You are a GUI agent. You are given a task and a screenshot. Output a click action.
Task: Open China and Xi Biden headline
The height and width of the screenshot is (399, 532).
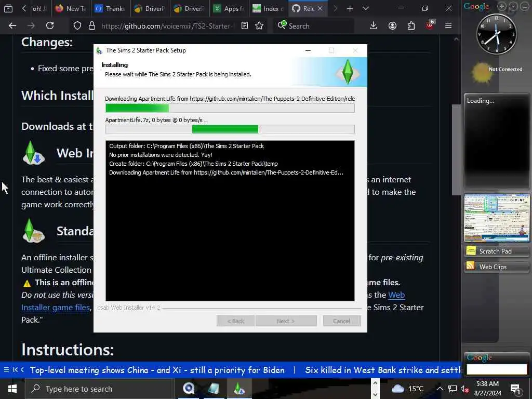tap(157, 370)
